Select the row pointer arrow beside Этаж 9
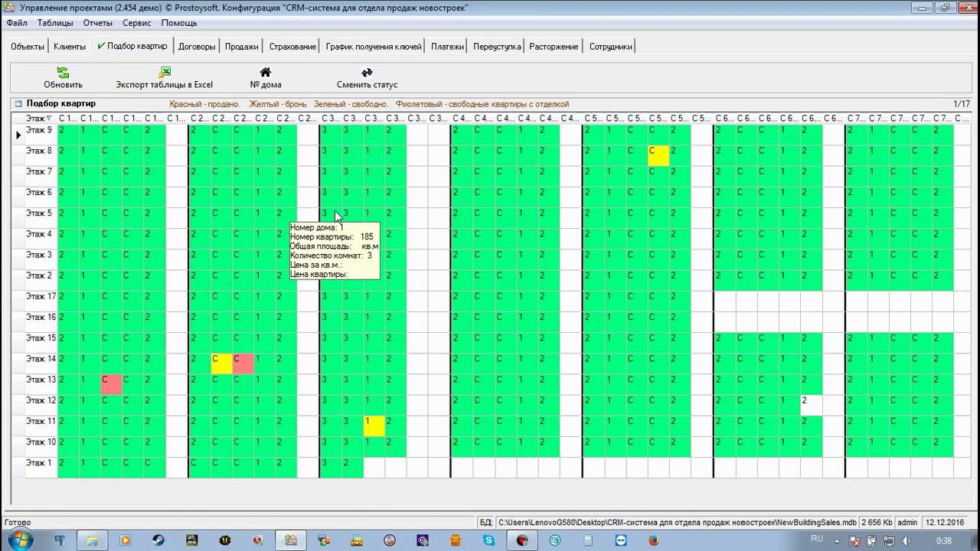 coord(18,135)
